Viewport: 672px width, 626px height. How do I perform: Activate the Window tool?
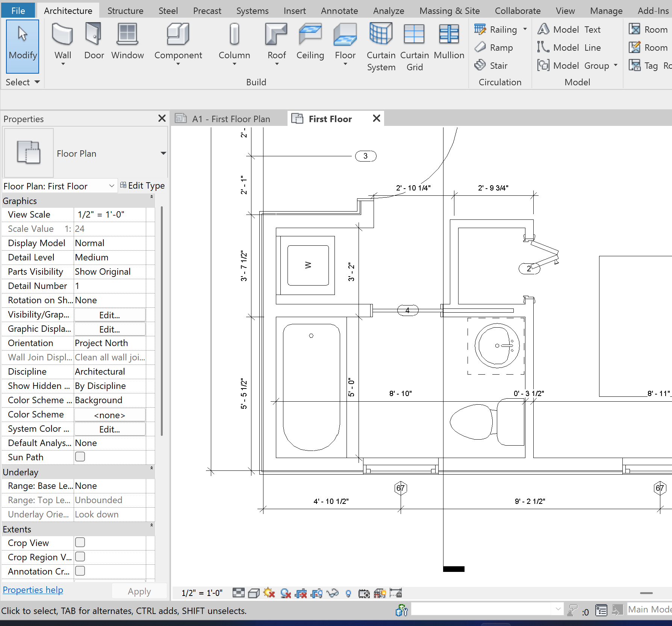pyautogui.click(x=127, y=41)
